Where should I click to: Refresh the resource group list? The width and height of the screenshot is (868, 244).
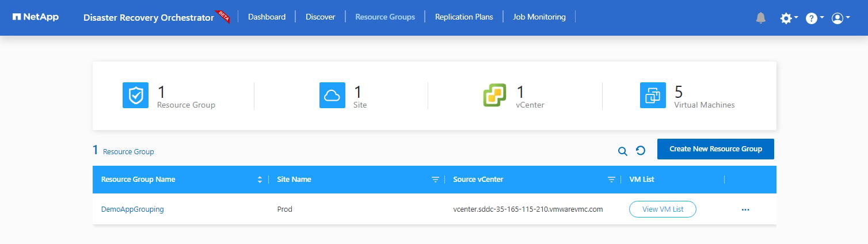click(x=640, y=151)
